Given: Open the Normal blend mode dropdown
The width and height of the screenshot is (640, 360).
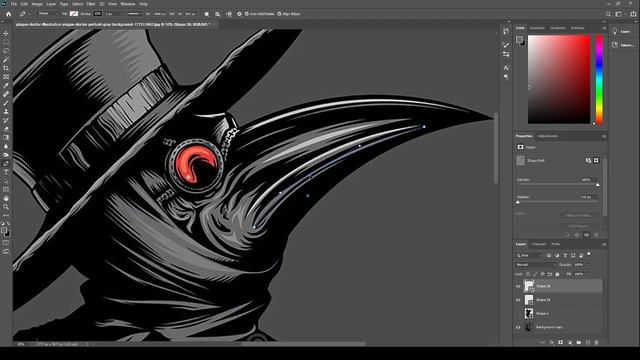Looking at the screenshot, I should 535,265.
